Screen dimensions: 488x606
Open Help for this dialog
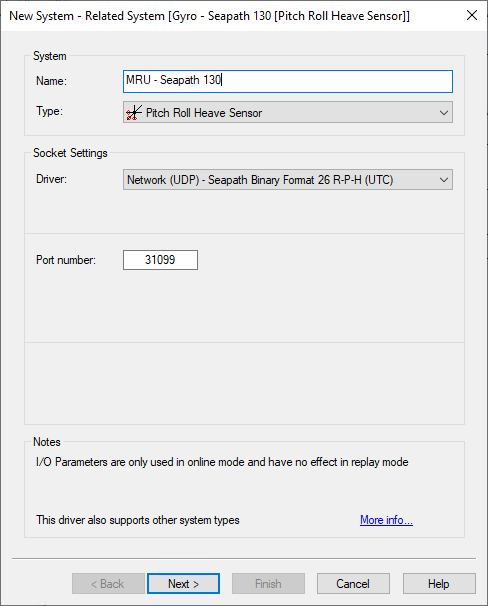(439, 583)
